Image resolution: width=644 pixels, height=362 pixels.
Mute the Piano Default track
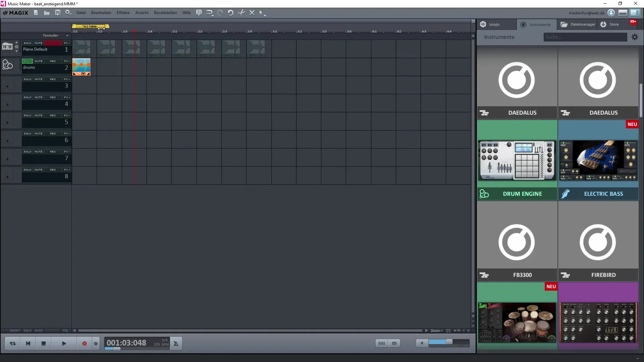click(x=39, y=43)
